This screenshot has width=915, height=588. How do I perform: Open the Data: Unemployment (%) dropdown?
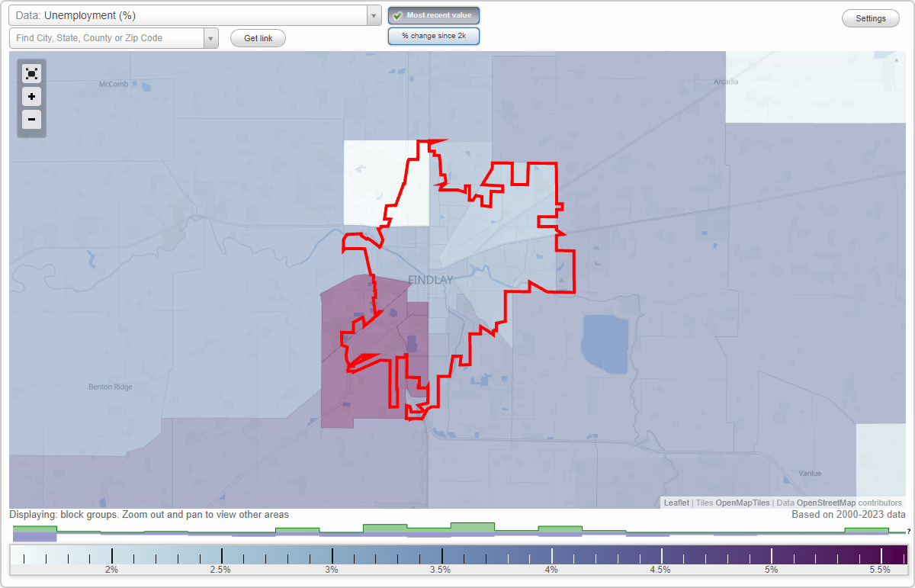coord(194,15)
